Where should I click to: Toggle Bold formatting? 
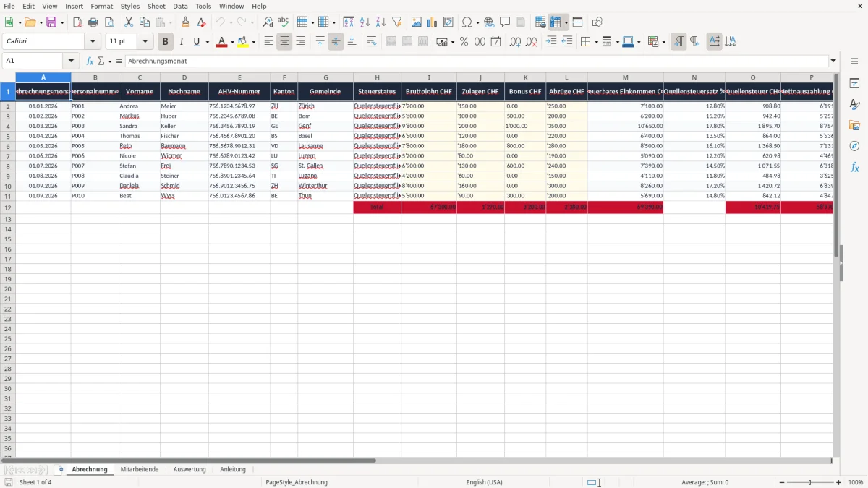166,42
